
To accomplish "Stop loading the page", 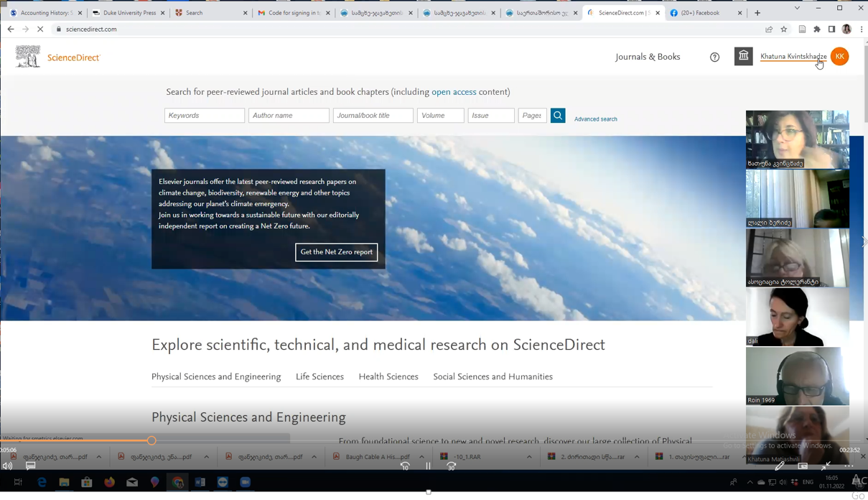I will pos(40,29).
